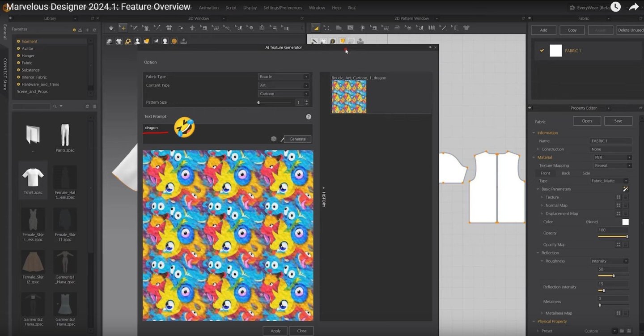Click the Edit Pattern tool in 2D toolbar
Image resolution: width=644 pixels, height=336 pixels.
coord(326,28)
